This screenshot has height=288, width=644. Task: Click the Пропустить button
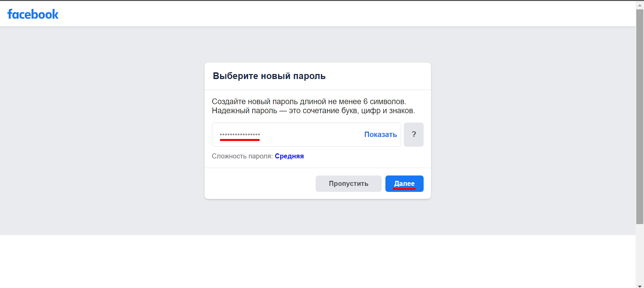pyautogui.click(x=348, y=184)
